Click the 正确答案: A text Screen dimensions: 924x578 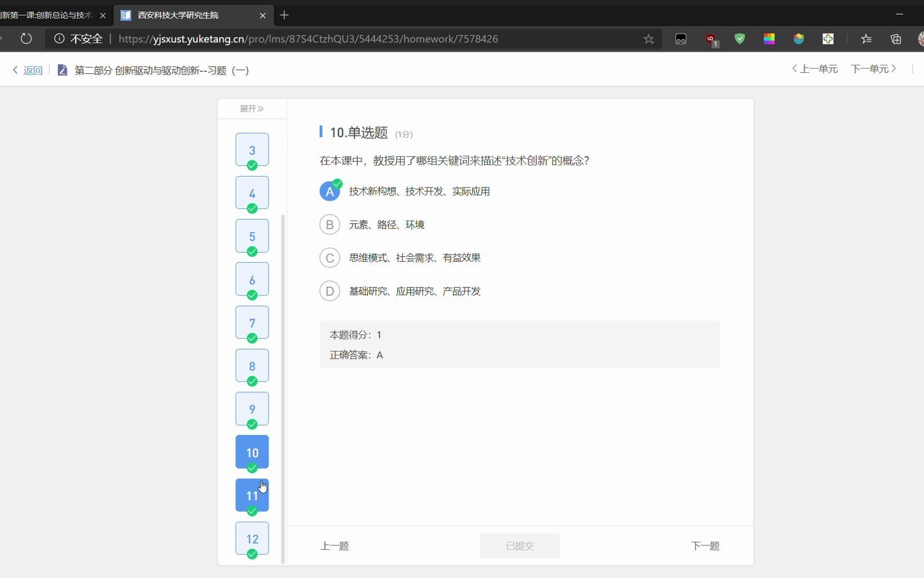357,355
